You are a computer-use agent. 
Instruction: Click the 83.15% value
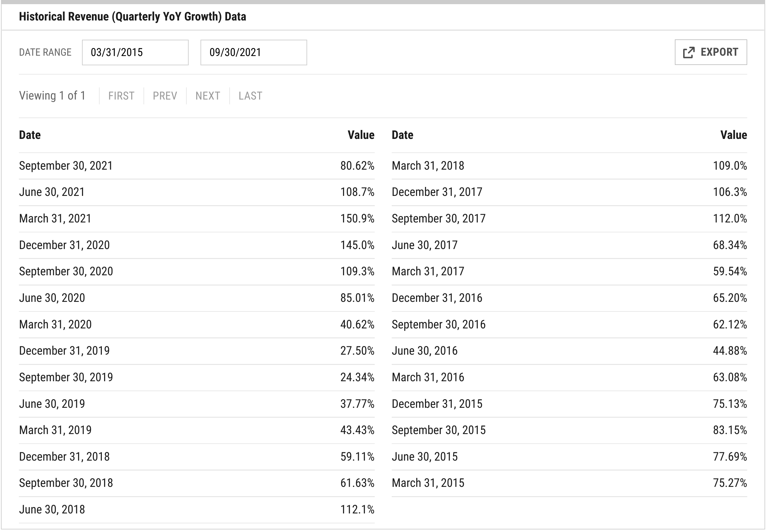730,430
